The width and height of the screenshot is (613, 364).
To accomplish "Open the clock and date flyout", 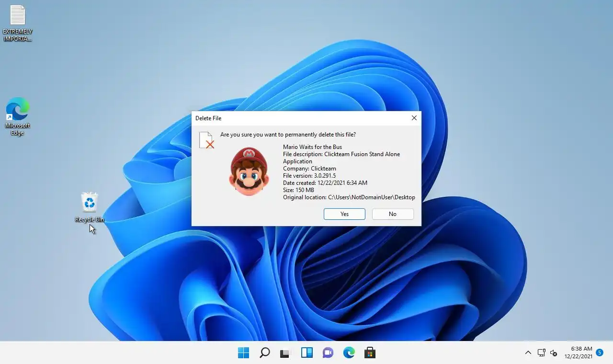I will tap(579, 353).
